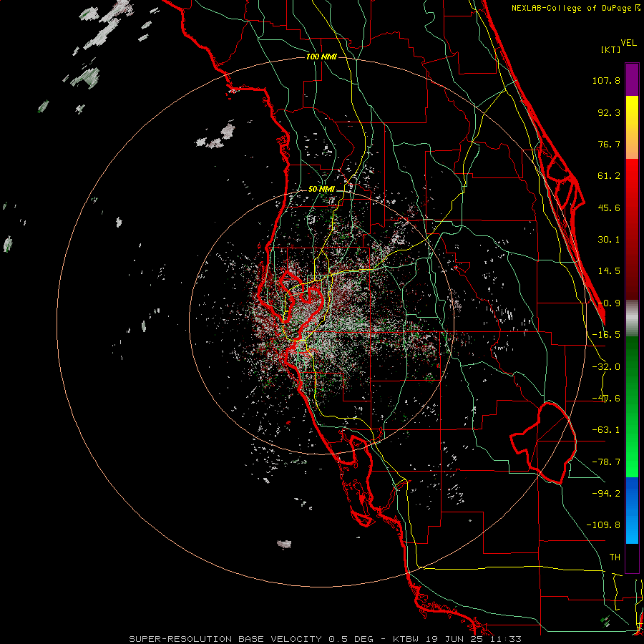
Task: Click the -63.1 scale value
Action: 606,430
